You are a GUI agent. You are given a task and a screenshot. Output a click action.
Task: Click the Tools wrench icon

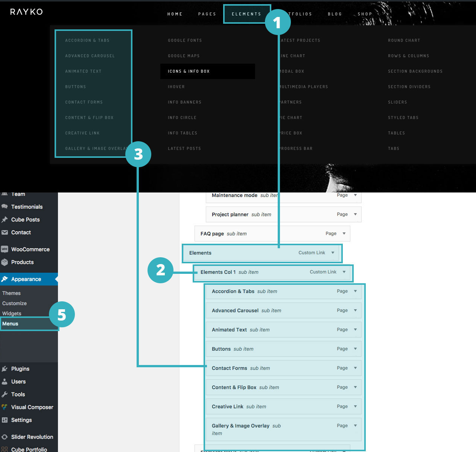pyautogui.click(x=5, y=394)
